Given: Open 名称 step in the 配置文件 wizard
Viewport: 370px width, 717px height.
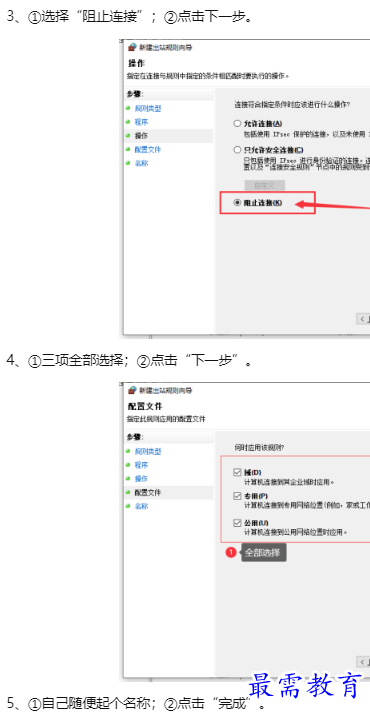Looking at the screenshot, I should tap(141, 506).
